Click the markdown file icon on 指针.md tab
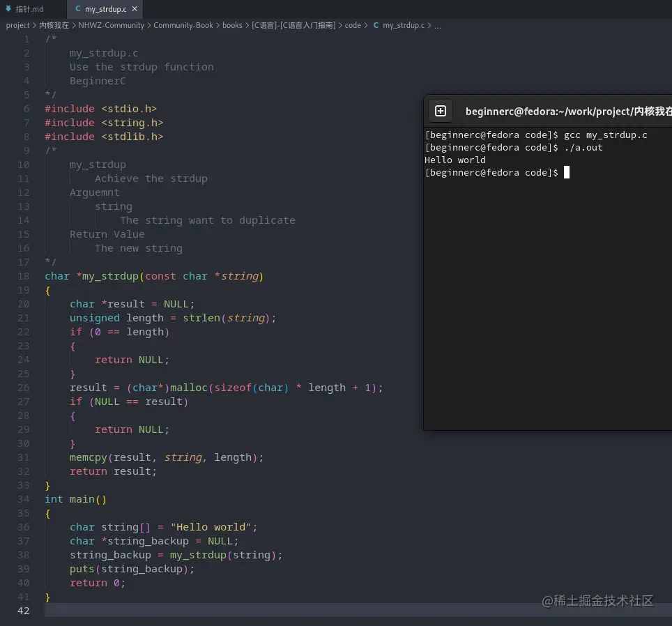 pos(8,8)
